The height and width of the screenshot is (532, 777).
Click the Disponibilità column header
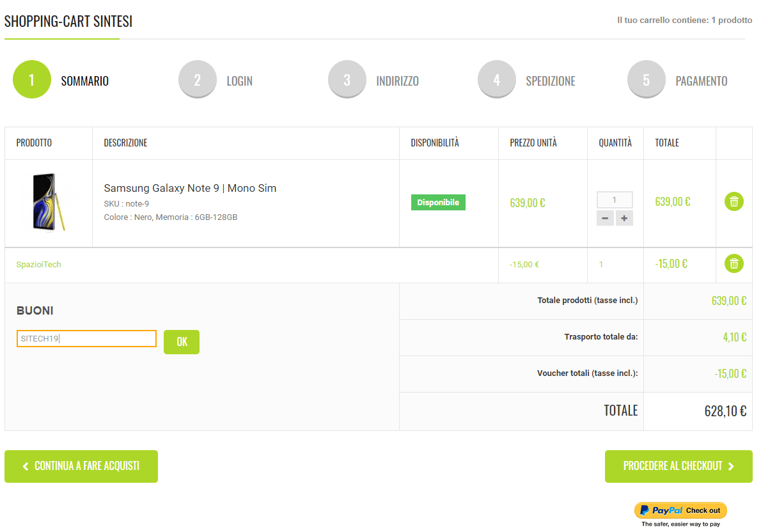(435, 143)
